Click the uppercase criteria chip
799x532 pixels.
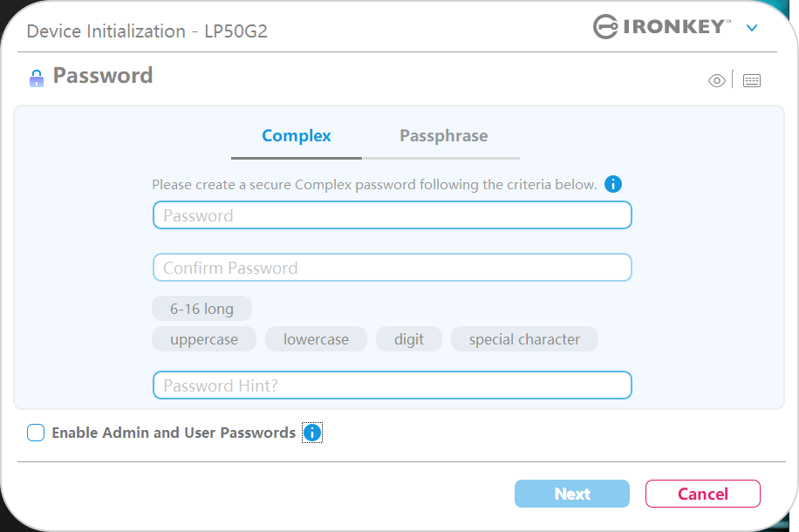tap(204, 339)
